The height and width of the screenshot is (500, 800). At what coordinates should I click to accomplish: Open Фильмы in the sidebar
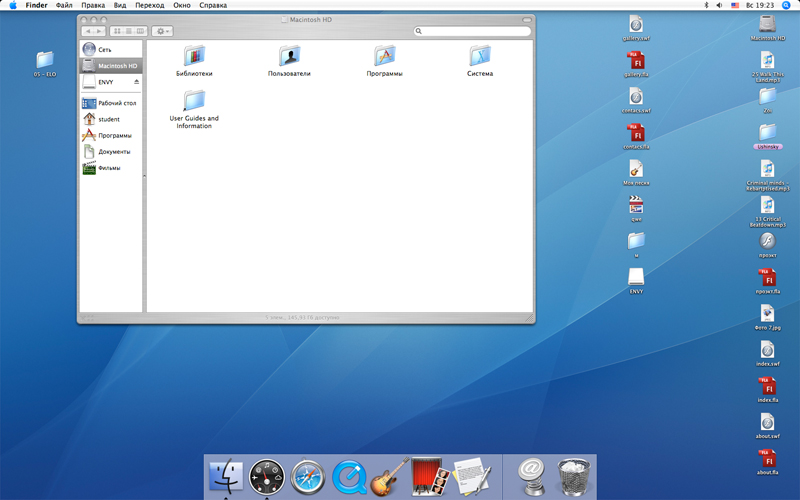click(x=111, y=168)
